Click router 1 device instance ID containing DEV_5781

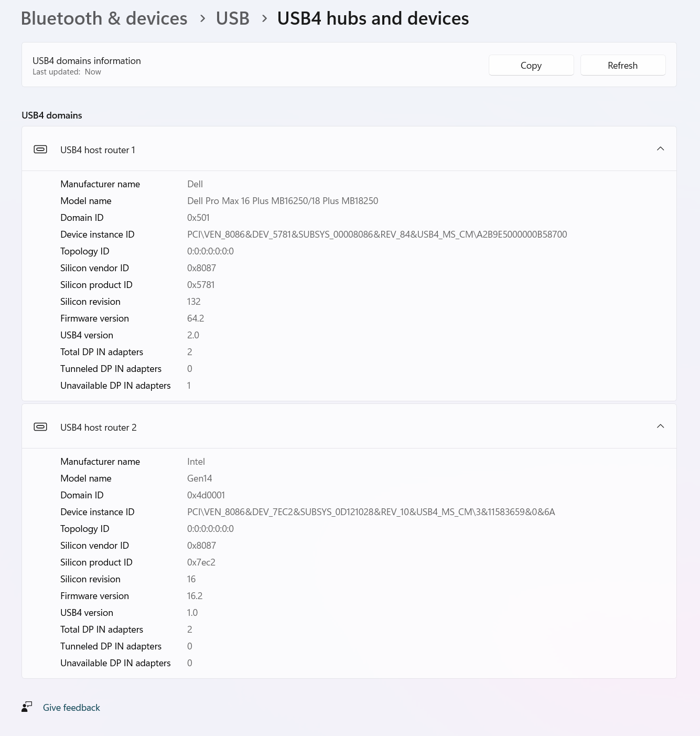pyautogui.click(x=376, y=234)
